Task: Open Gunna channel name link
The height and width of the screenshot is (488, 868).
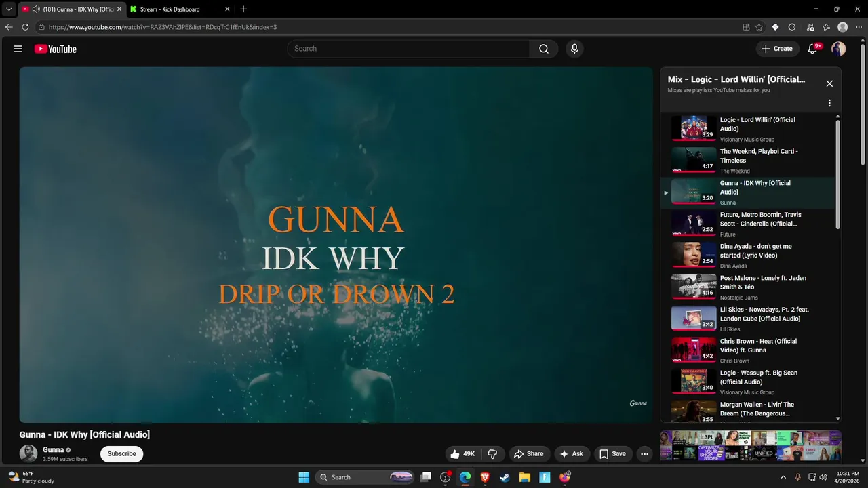Action: coord(53,450)
